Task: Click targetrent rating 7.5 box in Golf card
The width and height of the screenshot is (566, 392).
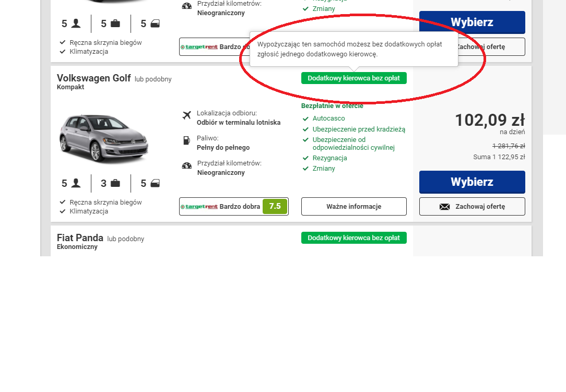Action: pos(233,207)
